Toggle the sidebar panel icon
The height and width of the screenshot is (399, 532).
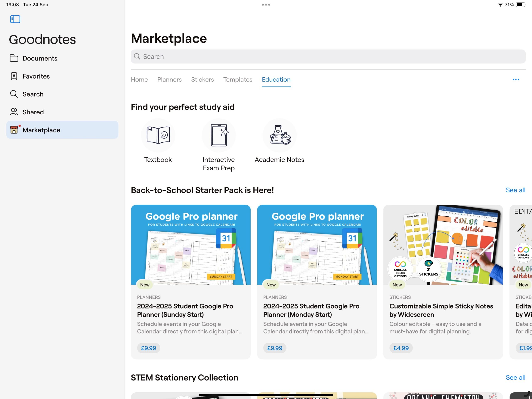pos(15,19)
